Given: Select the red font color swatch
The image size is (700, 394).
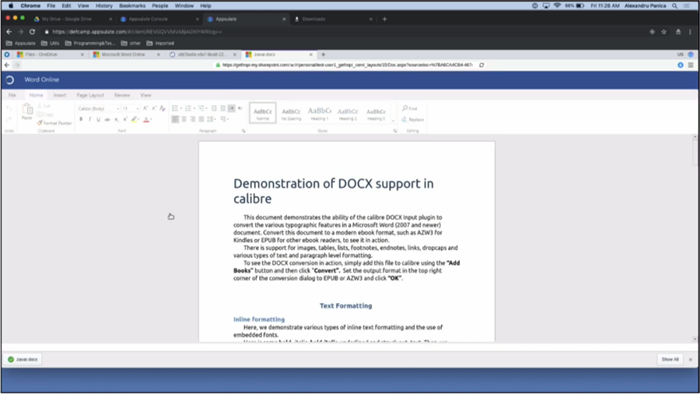Looking at the screenshot, I should tap(146, 119).
